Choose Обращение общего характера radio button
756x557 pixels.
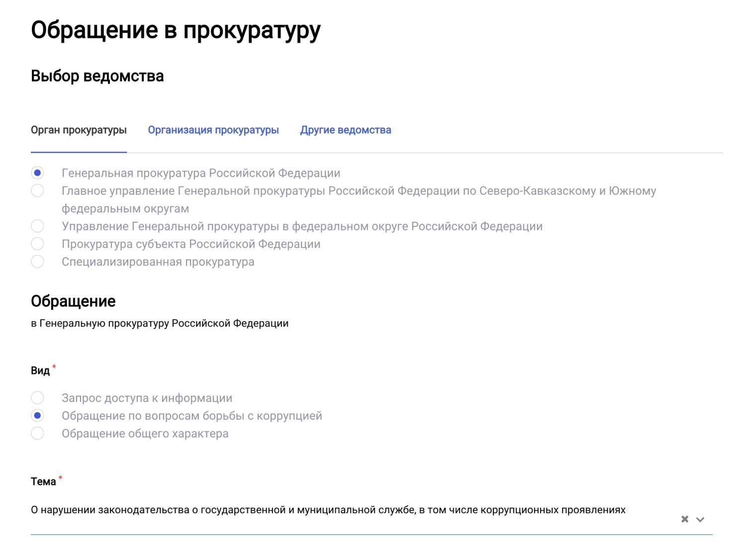click(x=37, y=433)
